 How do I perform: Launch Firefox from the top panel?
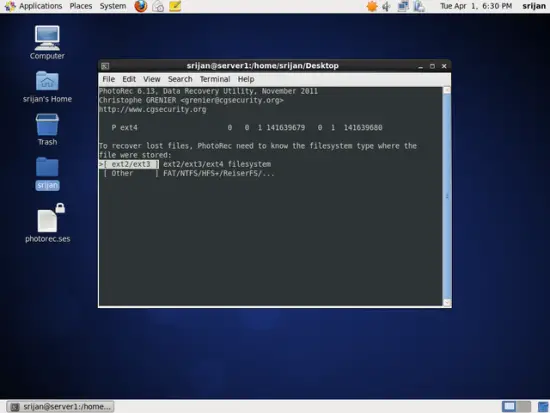(x=141, y=6)
